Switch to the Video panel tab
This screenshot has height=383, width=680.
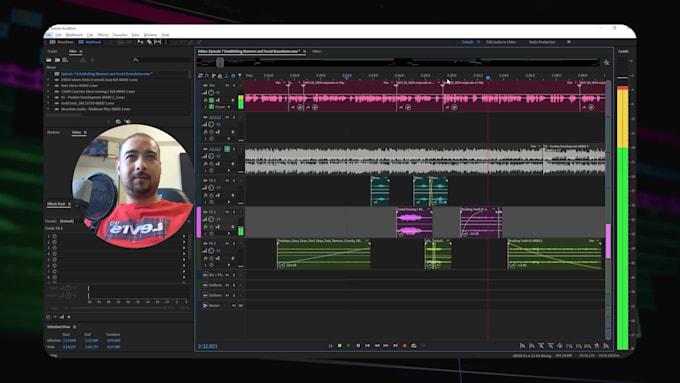76,132
